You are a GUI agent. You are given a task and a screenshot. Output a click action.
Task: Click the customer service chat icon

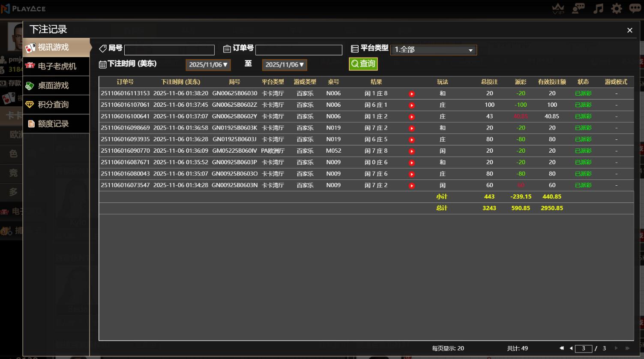(578, 9)
